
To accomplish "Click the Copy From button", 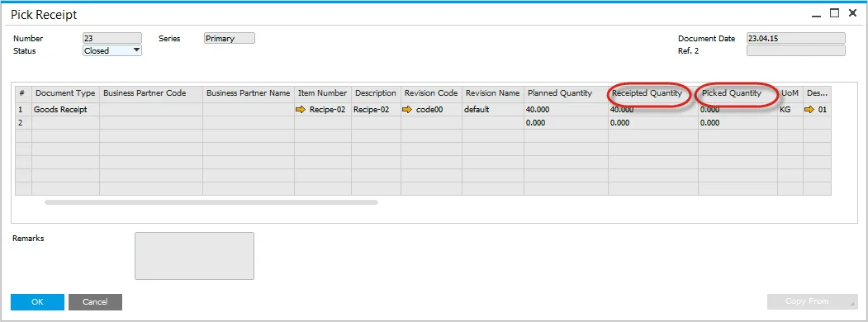I will coord(812,301).
